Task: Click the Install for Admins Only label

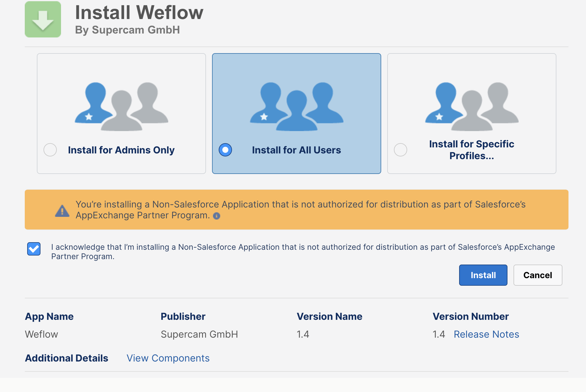Action: [121, 150]
